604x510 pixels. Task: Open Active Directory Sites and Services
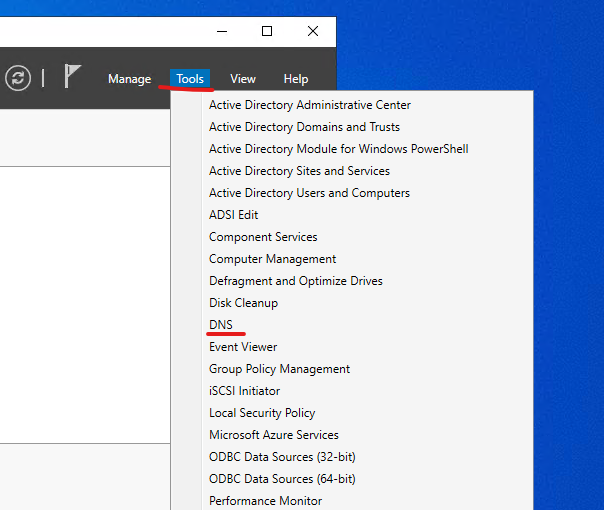pyautogui.click(x=299, y=171)
